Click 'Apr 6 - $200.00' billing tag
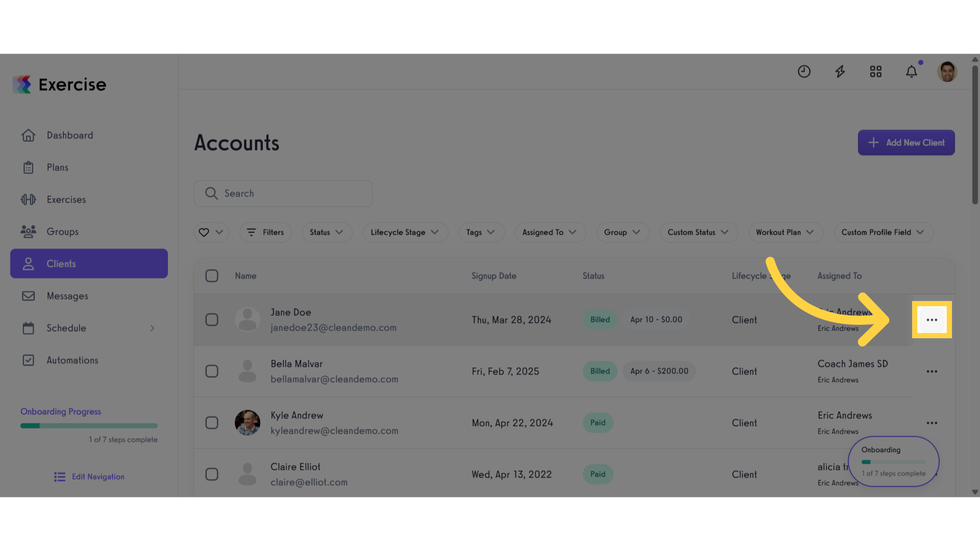Image resolution: width=980 pixels, height=551 pixels. [659, 371]
